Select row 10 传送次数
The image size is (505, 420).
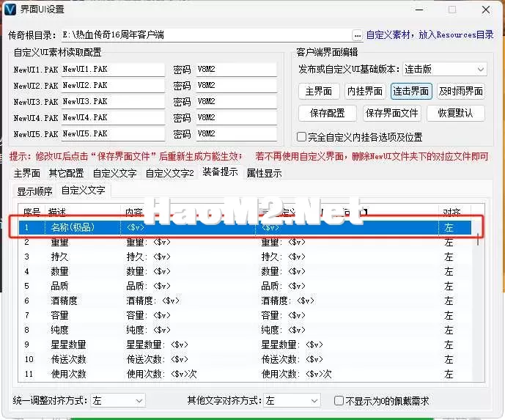[245, 359]
